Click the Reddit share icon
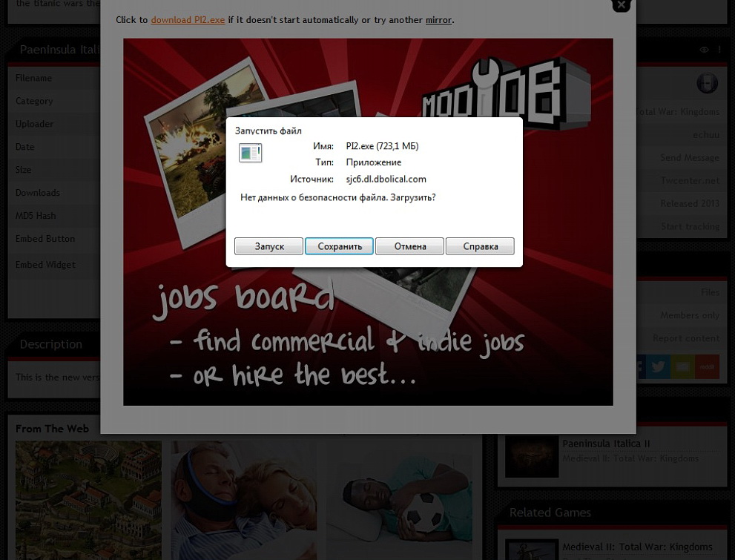 pyautogui.click(x=708, y=366)
